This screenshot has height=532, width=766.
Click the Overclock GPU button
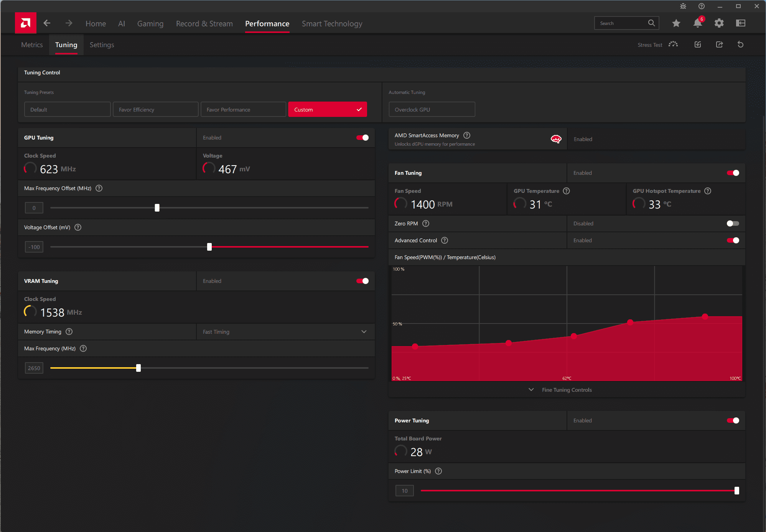tap(432, 109)
